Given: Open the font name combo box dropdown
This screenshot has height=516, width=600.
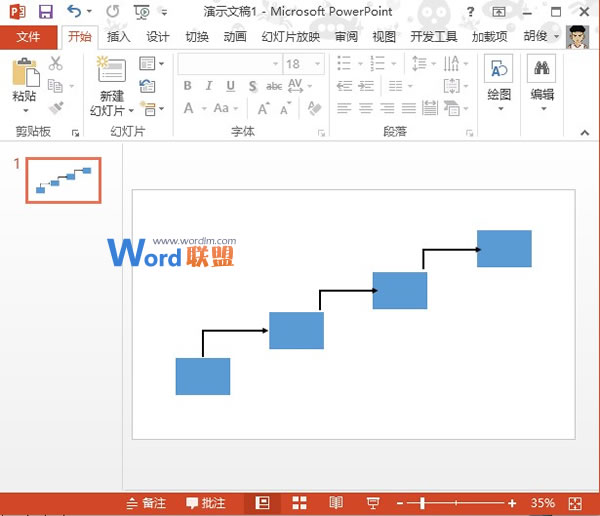Looking at the screenshot, I should (275, 64).
